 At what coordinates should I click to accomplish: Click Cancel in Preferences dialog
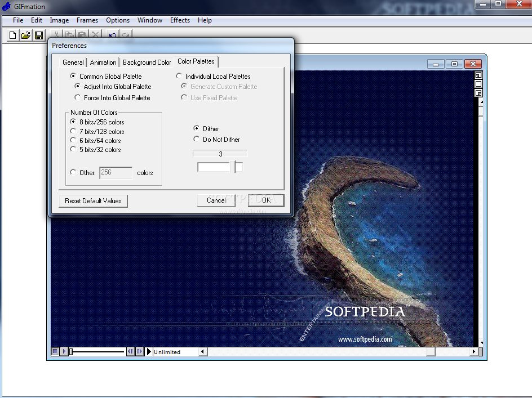(x=216, y=200)
